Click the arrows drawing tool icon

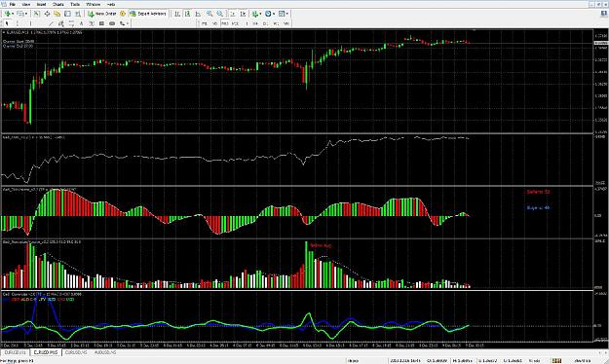click(122, 23)
